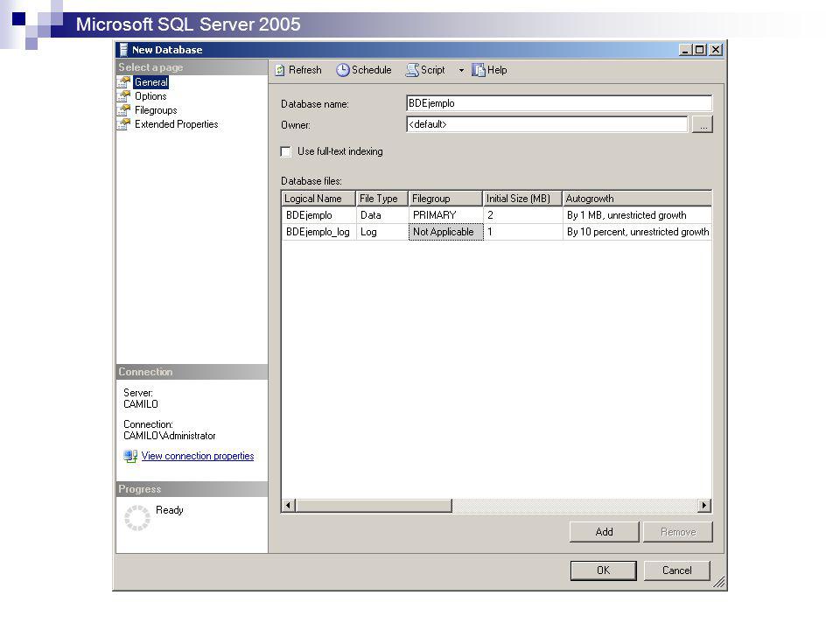The height and width of the screenshot is (630, 840).
Task: Enable Use full-text indexing checkbox
Action: point(286,151)
